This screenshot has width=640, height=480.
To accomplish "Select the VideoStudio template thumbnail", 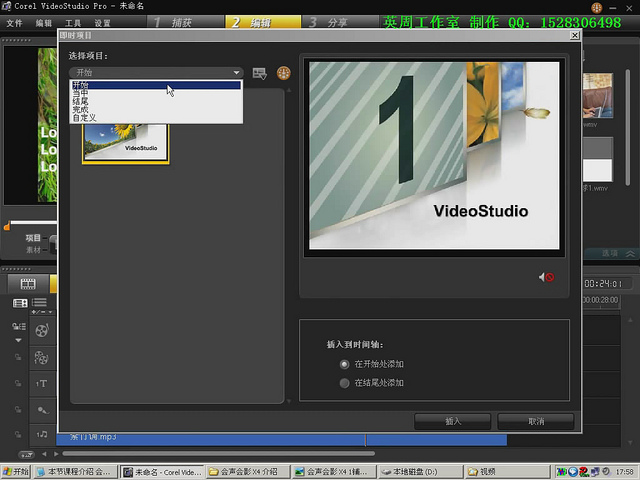I will pyautogui.click(x=126, y=143).
